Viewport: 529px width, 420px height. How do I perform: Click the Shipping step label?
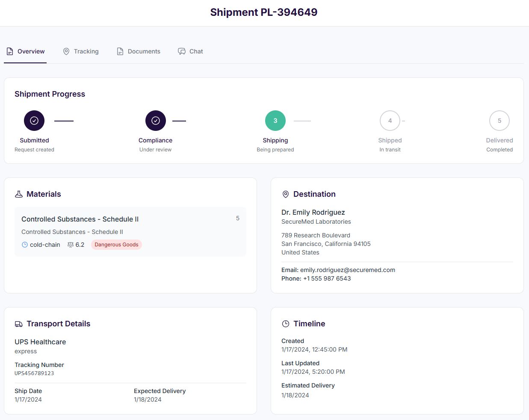point(275,140)
